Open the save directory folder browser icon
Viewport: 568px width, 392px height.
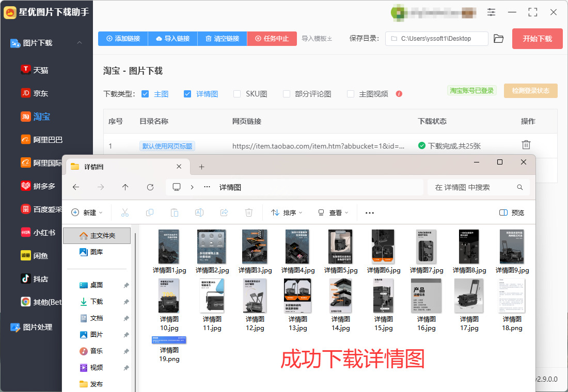pyautogui.click(x=498, y=39)
